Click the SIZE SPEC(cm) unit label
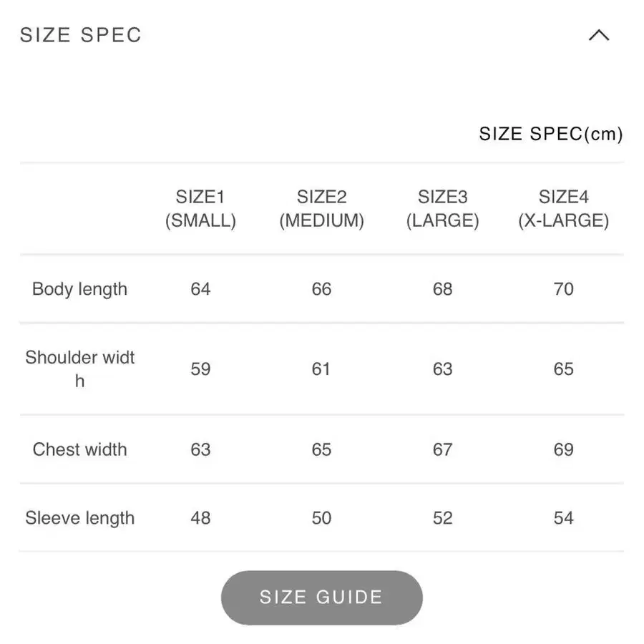This screenshot has height=644, width=644. click(551, 134)
